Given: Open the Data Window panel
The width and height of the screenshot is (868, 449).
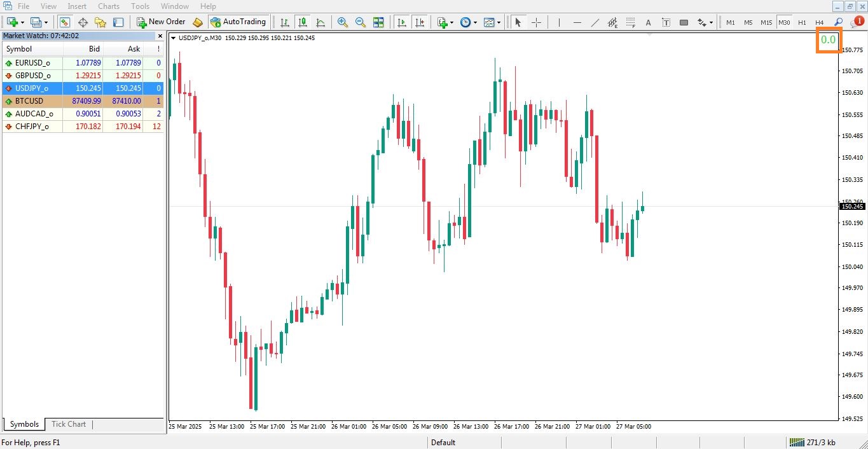Looking at the screenshot, I should pos(83,22).
